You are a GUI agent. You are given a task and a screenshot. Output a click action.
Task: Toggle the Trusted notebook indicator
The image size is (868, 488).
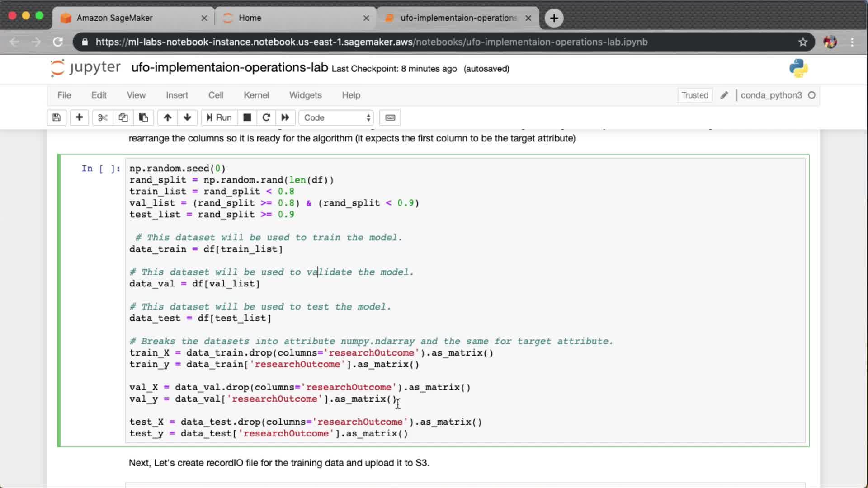pyautogui.click(x=695, y=95)
